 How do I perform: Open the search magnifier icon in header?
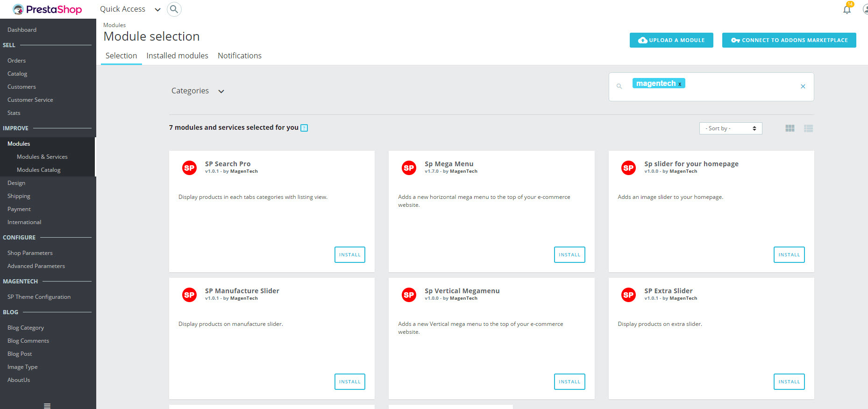174,9
